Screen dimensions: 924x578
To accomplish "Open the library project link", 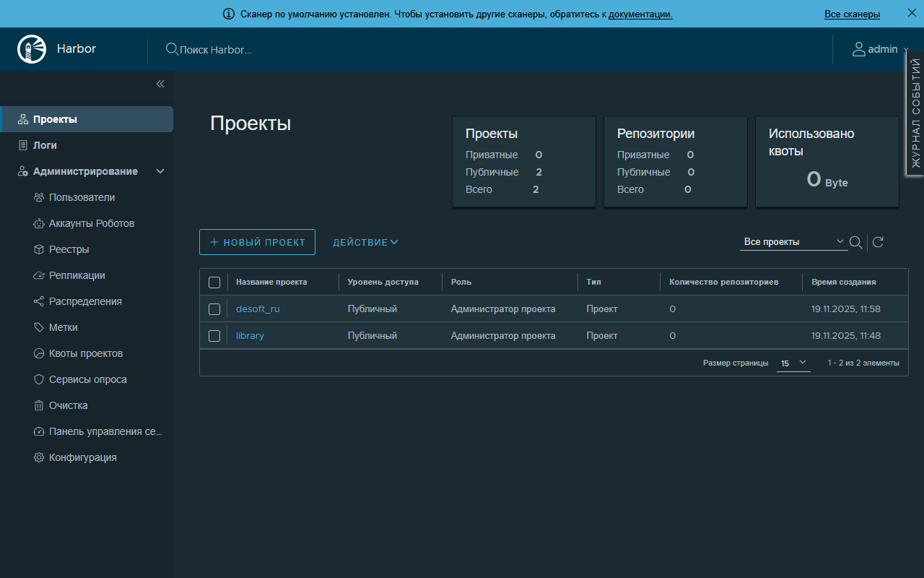I will pos(250,336).
